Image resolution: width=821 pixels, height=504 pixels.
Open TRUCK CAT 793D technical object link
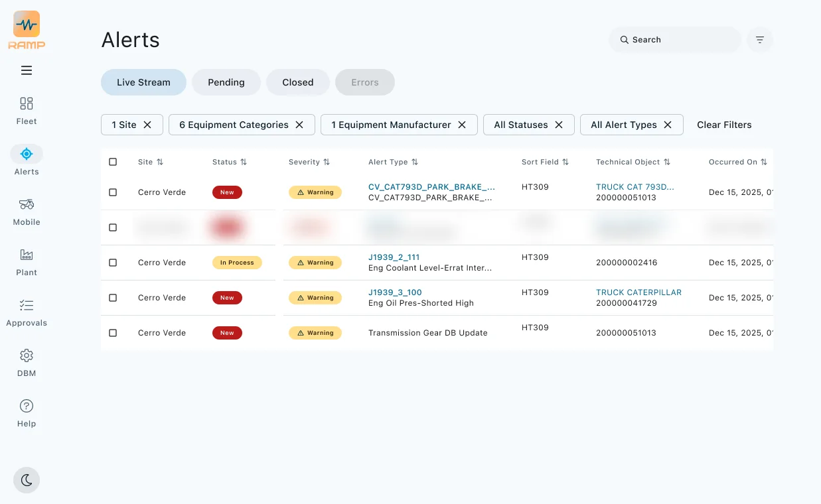pyautogui.click(x=635, y=187)
